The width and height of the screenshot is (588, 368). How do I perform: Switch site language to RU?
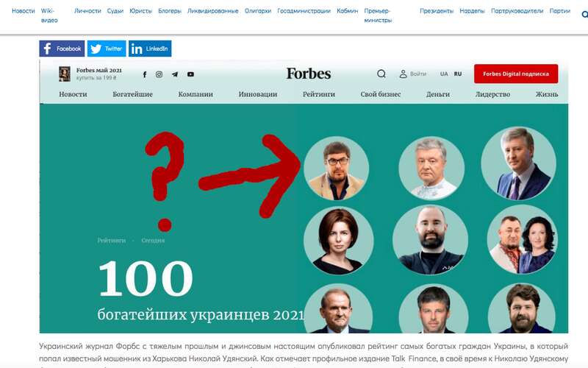pyautogui.click(x=458, y=74)
